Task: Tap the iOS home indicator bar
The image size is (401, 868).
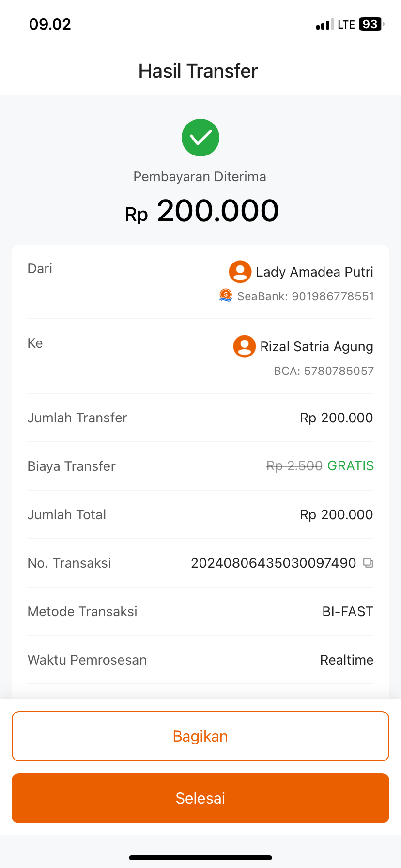Action: (200, 858)
